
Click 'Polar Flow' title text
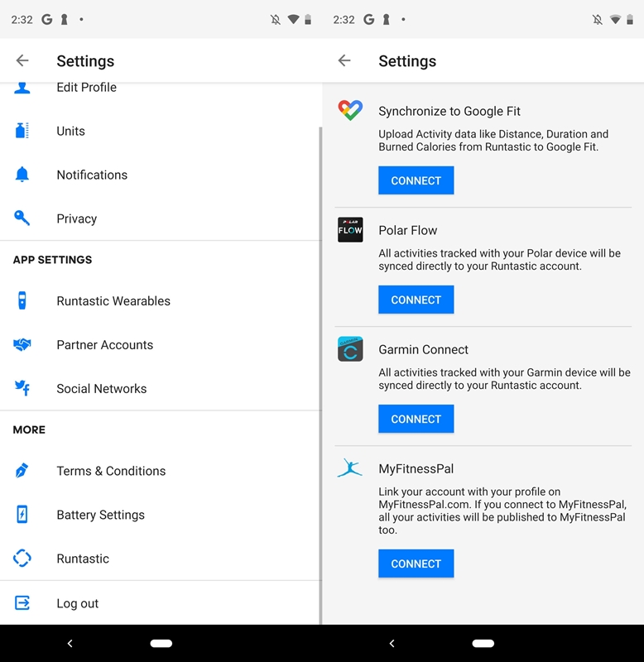click(407, 230)
